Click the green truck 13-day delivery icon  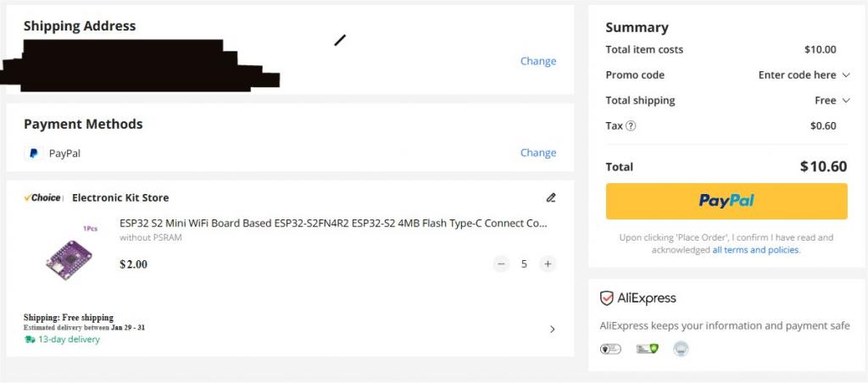[31, 339]
